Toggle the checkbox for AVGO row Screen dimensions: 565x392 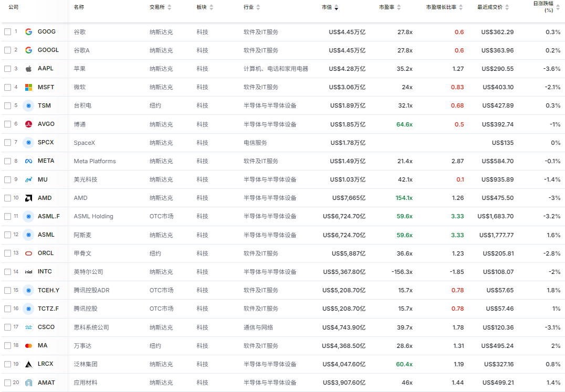[x=7, y=124]
